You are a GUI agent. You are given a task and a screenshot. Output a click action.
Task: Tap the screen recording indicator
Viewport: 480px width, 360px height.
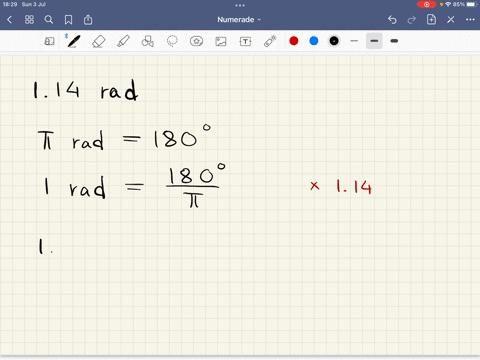click(x=426, y=4)
